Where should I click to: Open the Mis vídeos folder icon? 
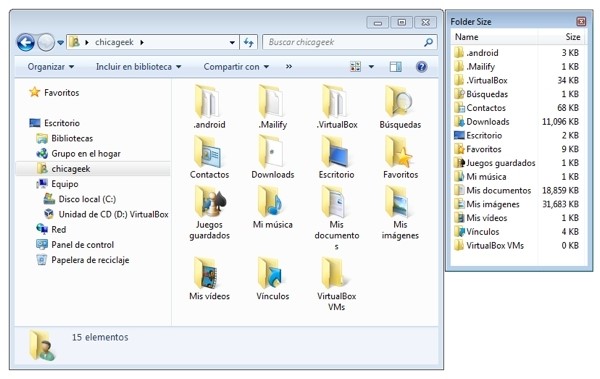pyautogui.click(x=207, y=273)
